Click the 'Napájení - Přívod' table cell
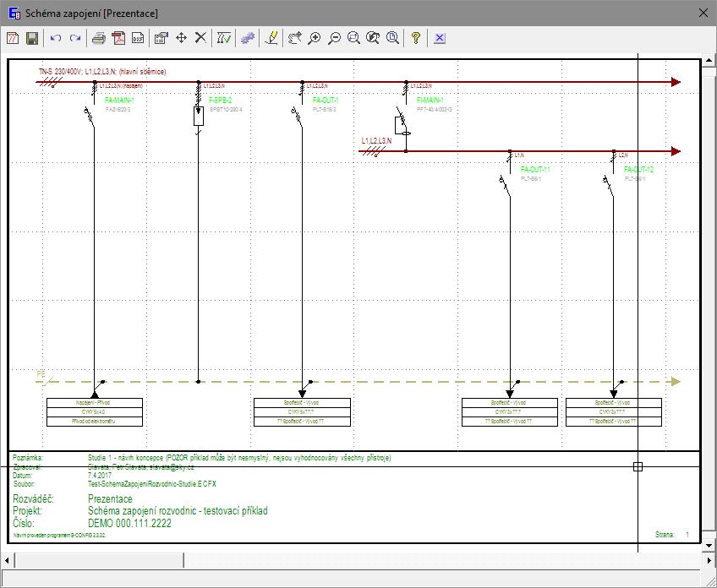The height and width of the screenshot is (588, 717). point(95,403)
